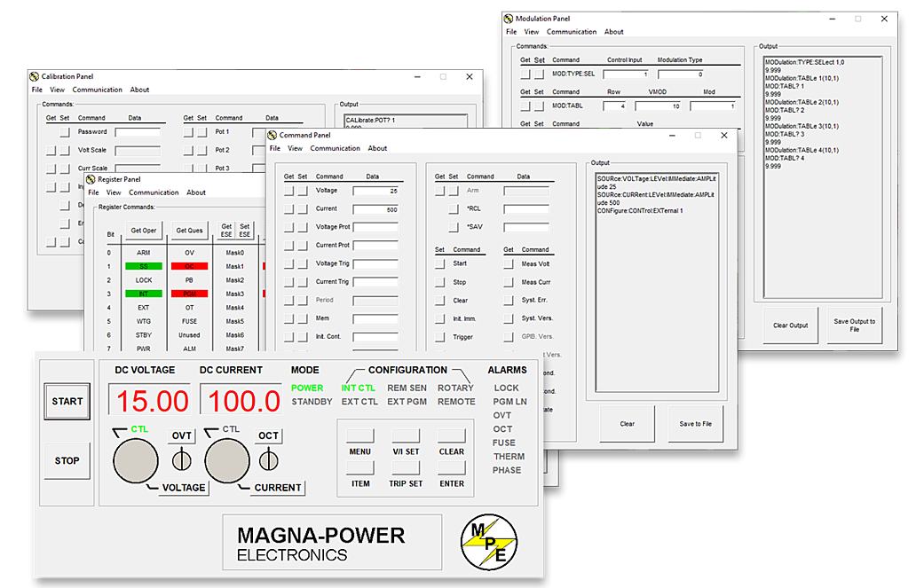This screenshot has width=924, height=588.
Task: Click the Set button for MOD:TYPE:SEL
Action: [x=539, y=74]
